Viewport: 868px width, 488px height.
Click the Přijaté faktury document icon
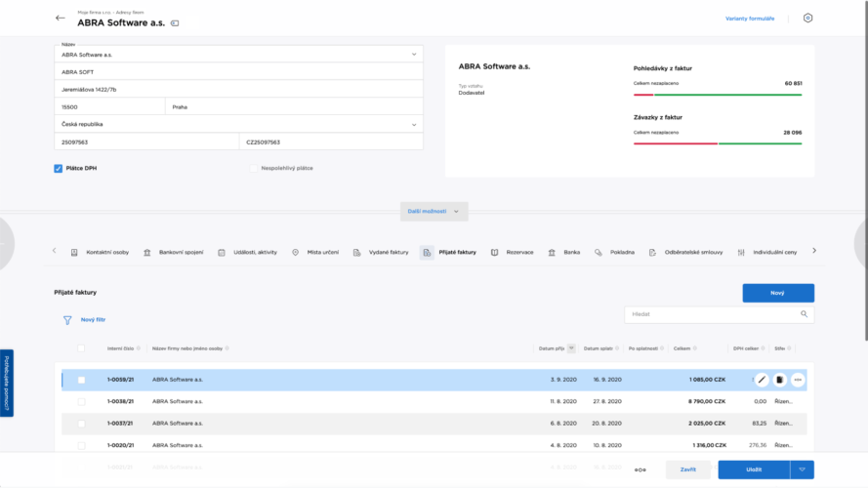pyautogui.click(x=427, y=253)
